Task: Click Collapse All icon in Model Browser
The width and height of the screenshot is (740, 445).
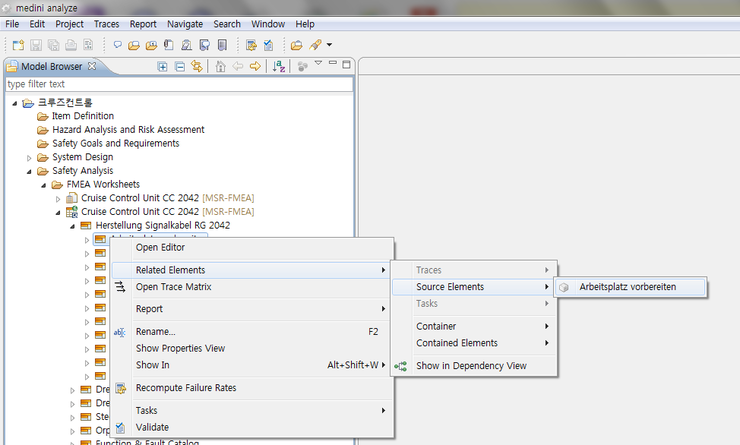Action: tap(179, 66)
